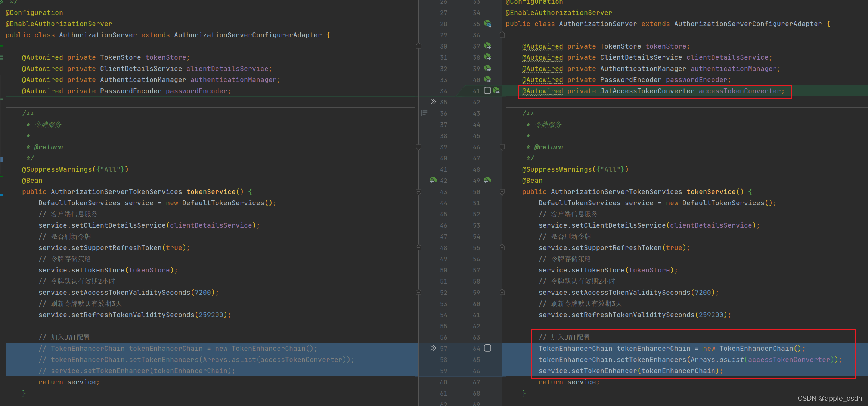This screenshot has height=406, width=868.
Task: Collapse the right javadoc fold marker at line 46
Action: tap(502, 147)
